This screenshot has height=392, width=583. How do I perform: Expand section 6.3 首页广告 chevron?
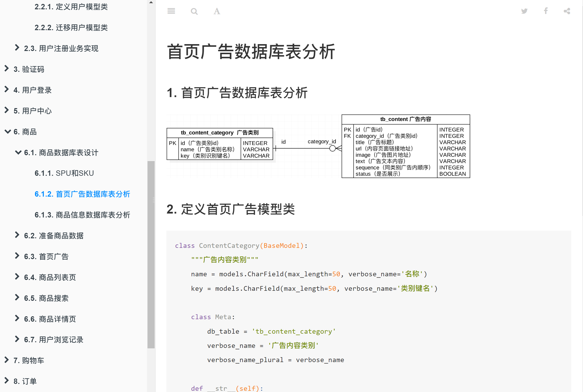click(x=17, y=256)
